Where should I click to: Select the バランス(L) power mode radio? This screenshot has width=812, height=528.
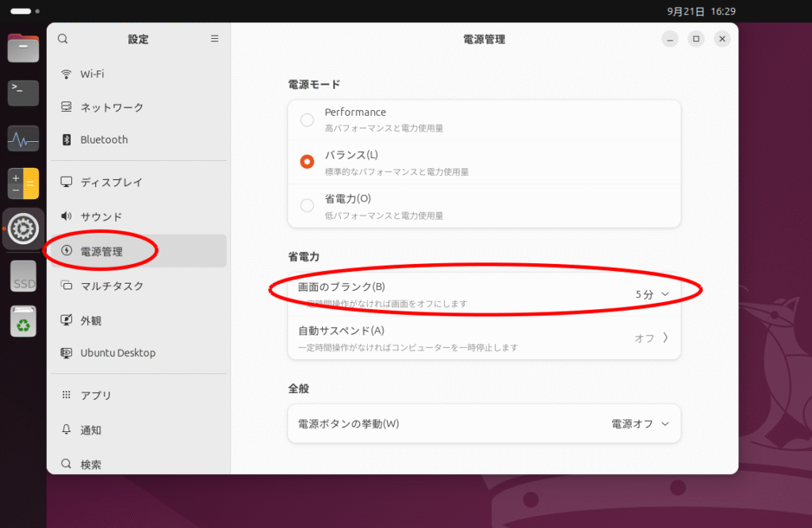click(x=307, y=162)
